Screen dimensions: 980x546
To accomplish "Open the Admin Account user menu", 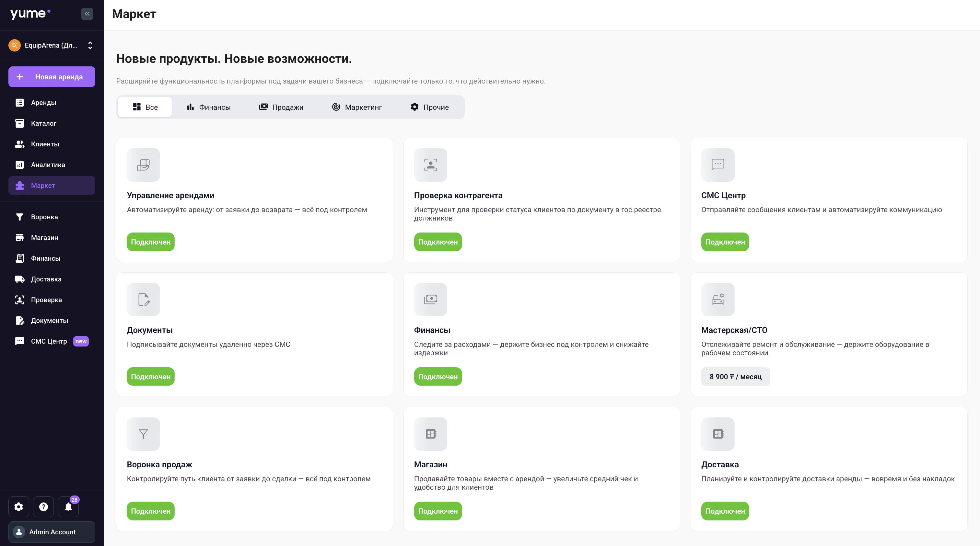I will click(x=52, y=531).
